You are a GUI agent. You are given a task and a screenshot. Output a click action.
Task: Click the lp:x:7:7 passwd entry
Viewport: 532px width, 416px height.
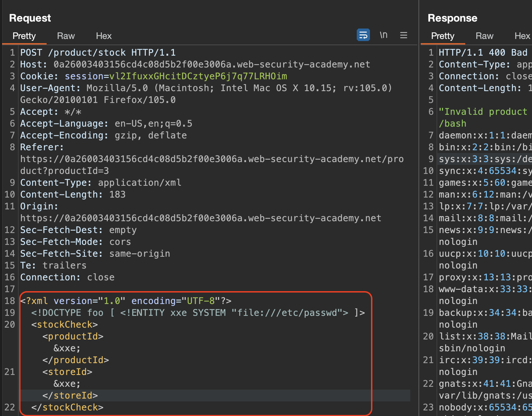click(485, 207)
